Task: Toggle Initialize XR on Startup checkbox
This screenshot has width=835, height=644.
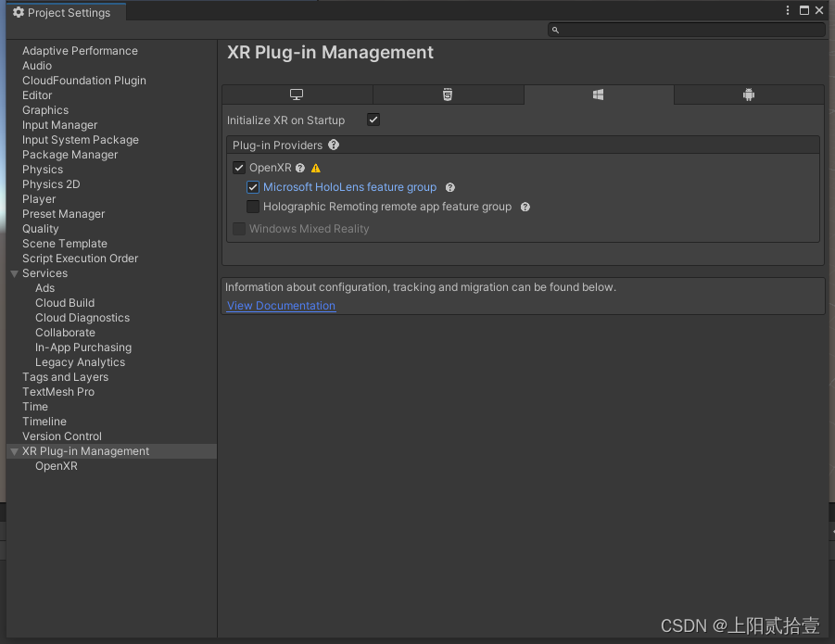Action: click(373, 120)
